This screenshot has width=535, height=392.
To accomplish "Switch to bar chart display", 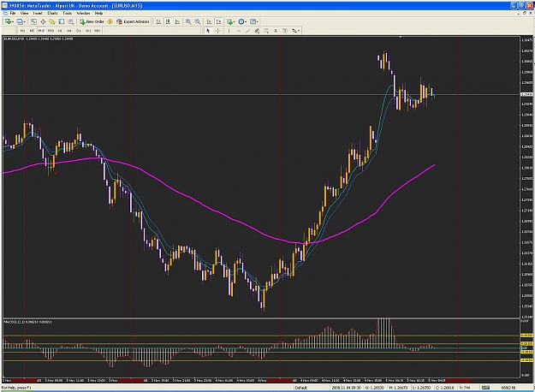I will (x=158, y=21).
